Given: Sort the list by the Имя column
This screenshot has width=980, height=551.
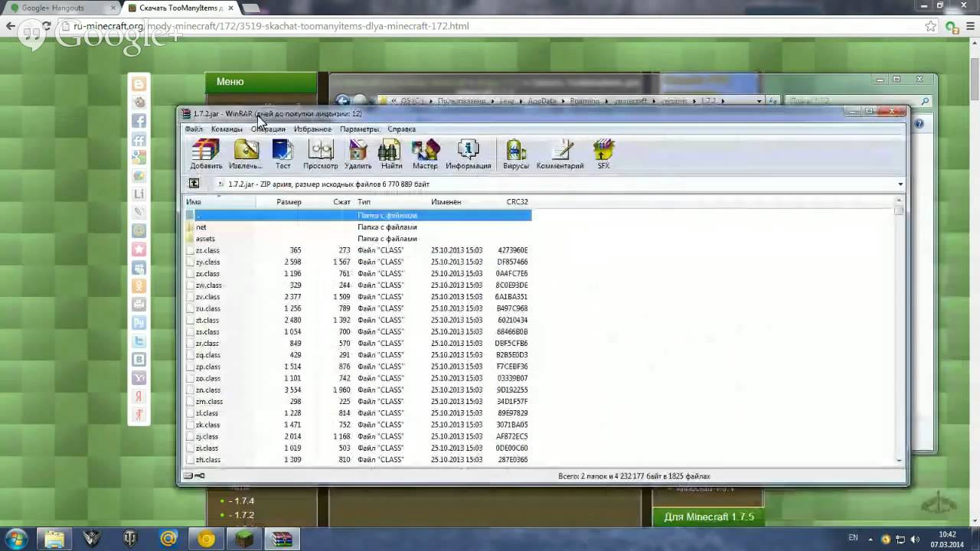Looking at the screenshot, I should (x=220, y=202).
